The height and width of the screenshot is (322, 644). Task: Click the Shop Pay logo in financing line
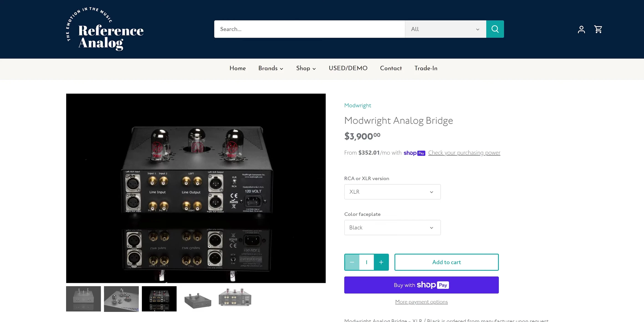coord(414,153)
